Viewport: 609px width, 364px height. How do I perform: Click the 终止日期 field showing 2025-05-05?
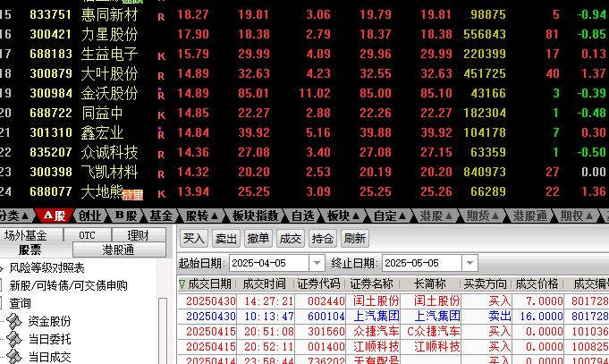pos(422,263)
